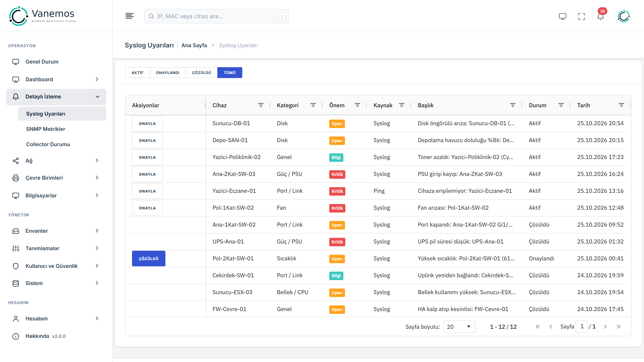Image resolution: width=644 pixels, height=362 pixels.
Task: Collapse the Detaylı İzleme sidebar section
Action: pyautogui.click(x=56, y=97)
